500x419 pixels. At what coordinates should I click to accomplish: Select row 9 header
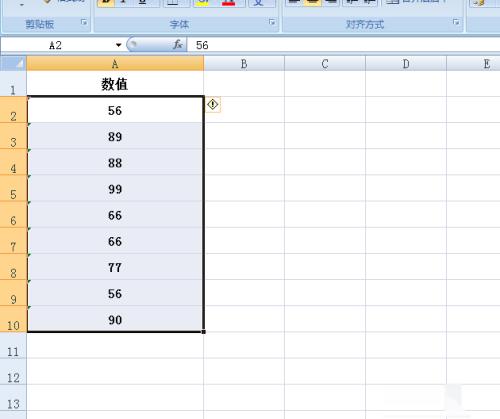tap(13, 293)
